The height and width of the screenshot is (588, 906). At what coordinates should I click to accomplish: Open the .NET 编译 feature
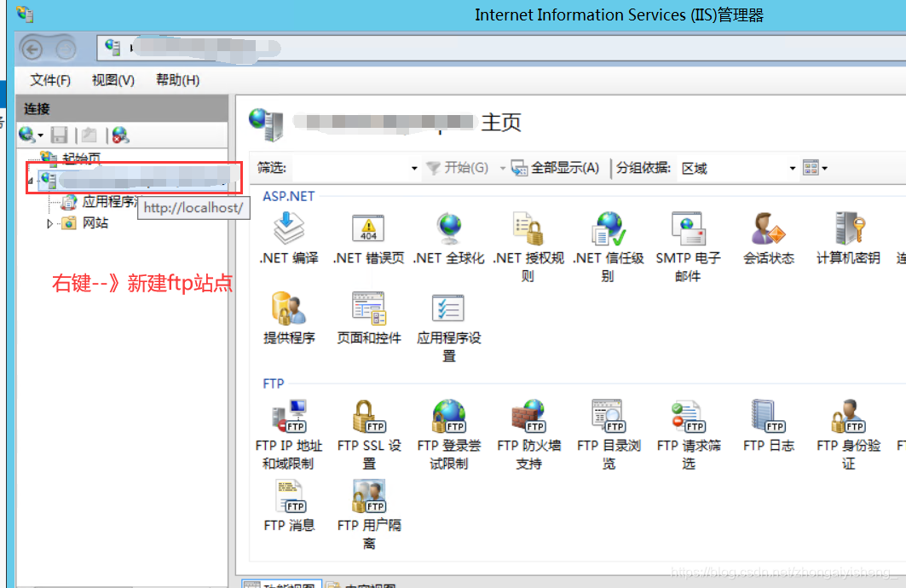tap(289, 238)
